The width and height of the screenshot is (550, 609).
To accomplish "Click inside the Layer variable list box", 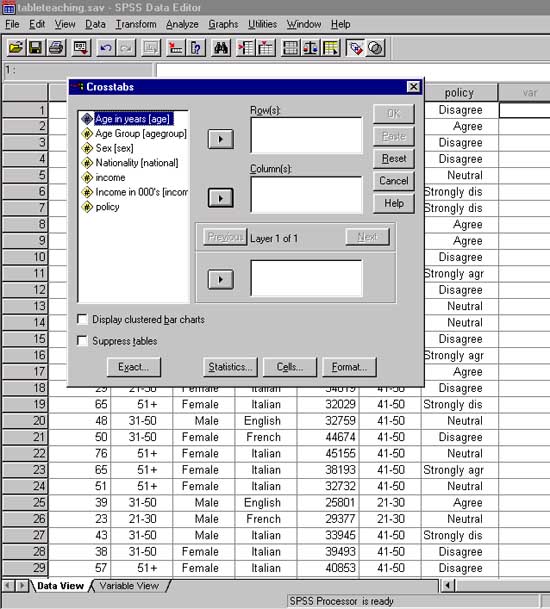I will [x=306, y=278].
